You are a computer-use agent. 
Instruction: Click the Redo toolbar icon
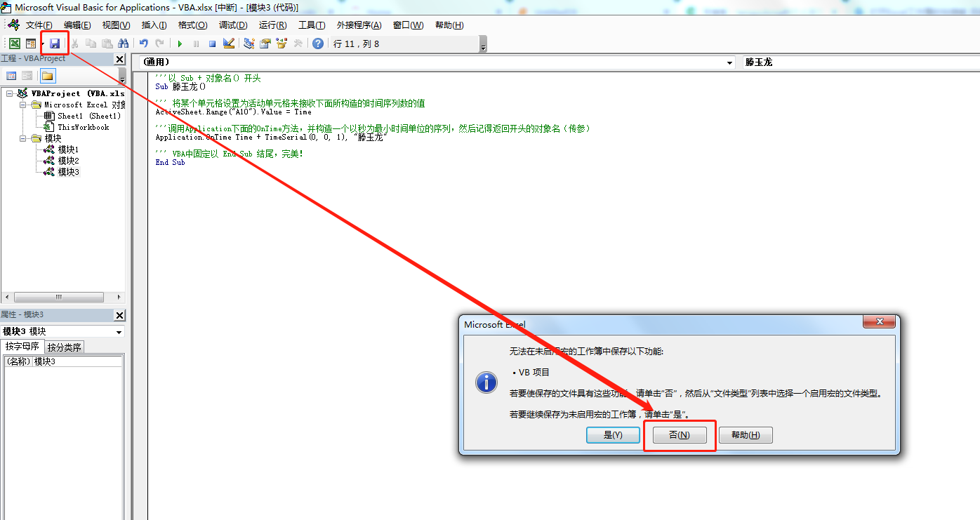coord(159,44)
